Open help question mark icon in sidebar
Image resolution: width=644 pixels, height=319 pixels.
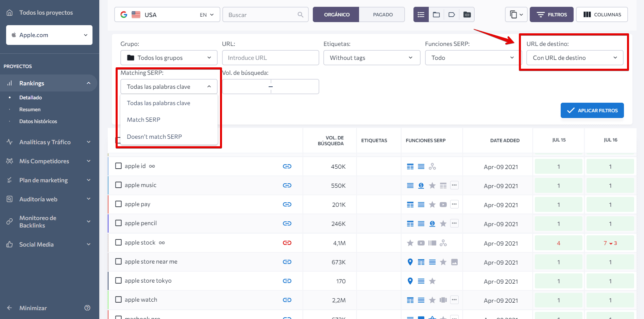[x=87, y=308]
